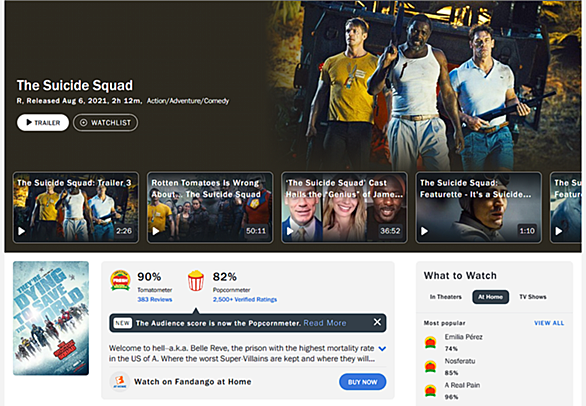Open 2,500+ Verified Ratings link
Image resolution: width=586 pixels, height=406 pixels.
point(245,299)
